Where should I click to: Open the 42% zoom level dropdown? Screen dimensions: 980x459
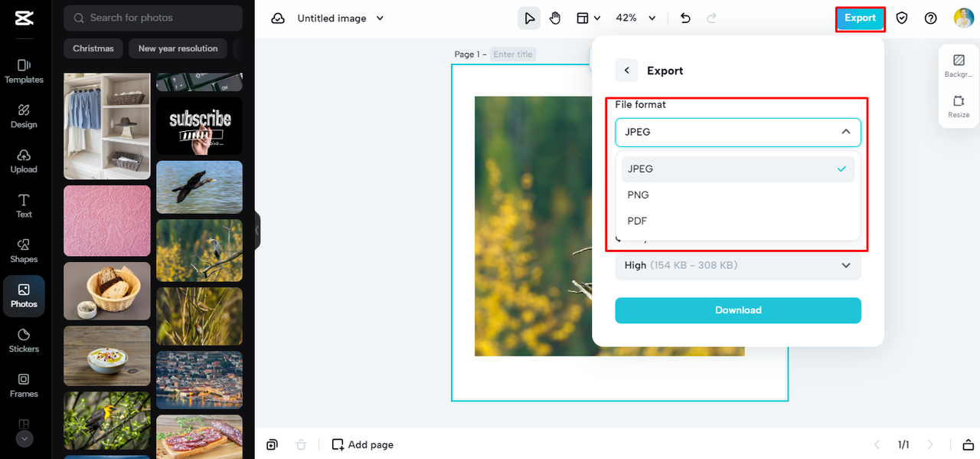tap(635, 18)
